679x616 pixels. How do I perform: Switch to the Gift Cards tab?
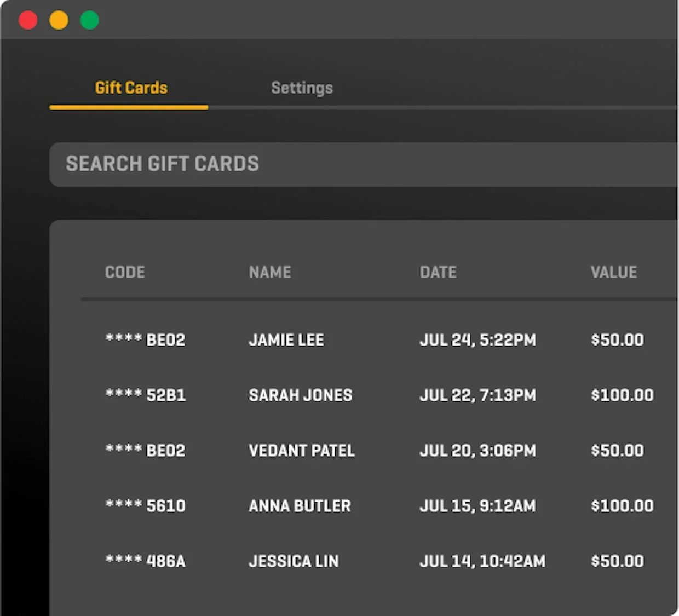[131, 88]
